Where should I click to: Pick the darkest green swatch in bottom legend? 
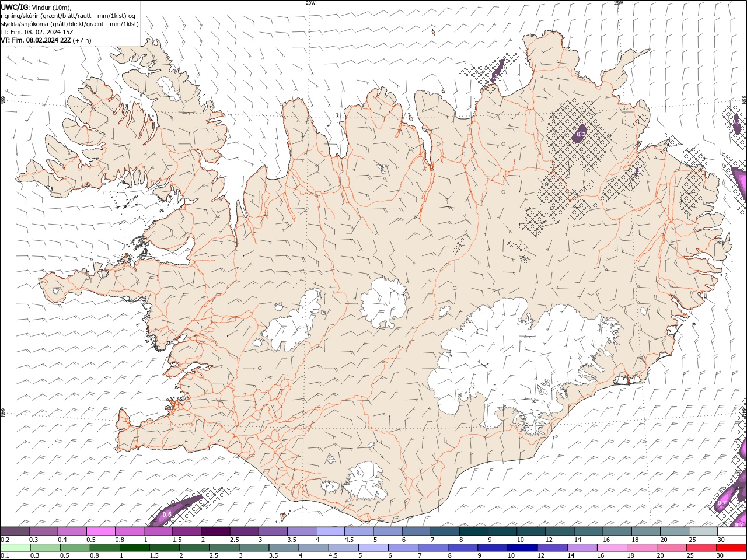135,548
